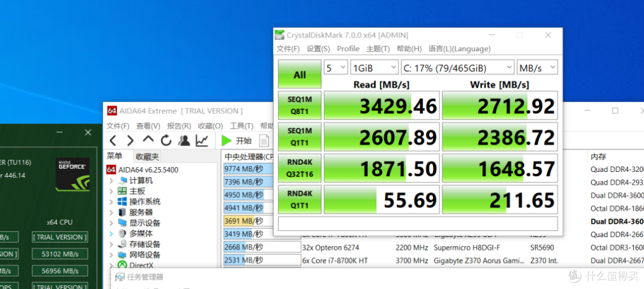Select 显示设备 display item in tree
644x289 pixels.
pyautogui.click(x=139, y=223)
